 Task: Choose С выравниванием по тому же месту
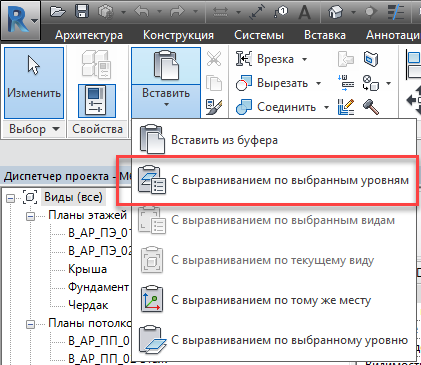[x=274, y=300]
